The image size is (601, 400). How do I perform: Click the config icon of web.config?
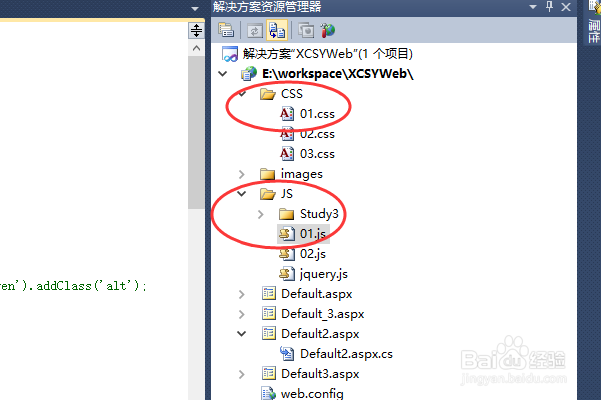268,393
